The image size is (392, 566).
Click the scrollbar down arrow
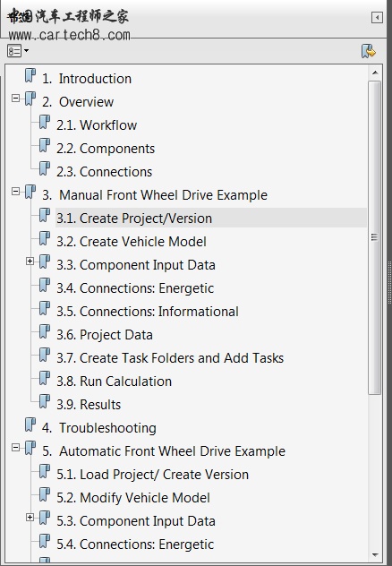375,555
